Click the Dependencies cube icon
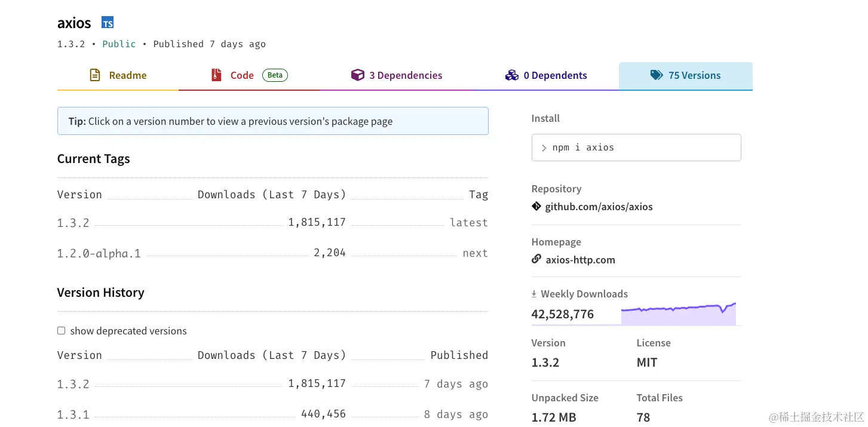868x427 pixels. coord(357,75)
